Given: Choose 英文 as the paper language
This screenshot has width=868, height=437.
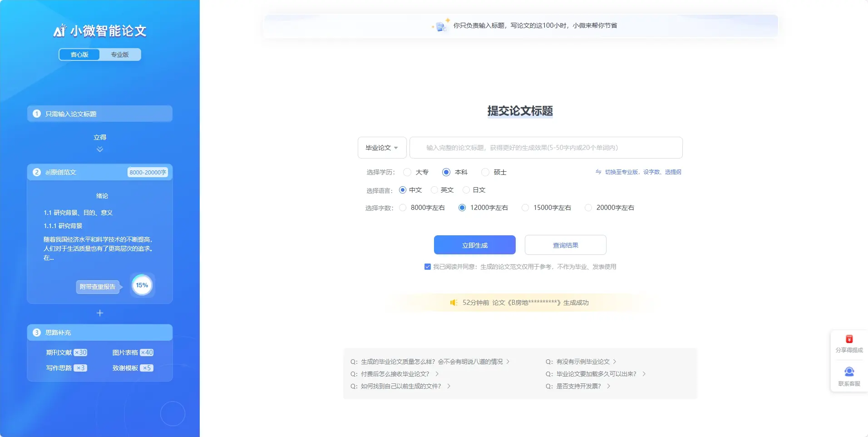Looking at the screenshot, I should point(434,190).
